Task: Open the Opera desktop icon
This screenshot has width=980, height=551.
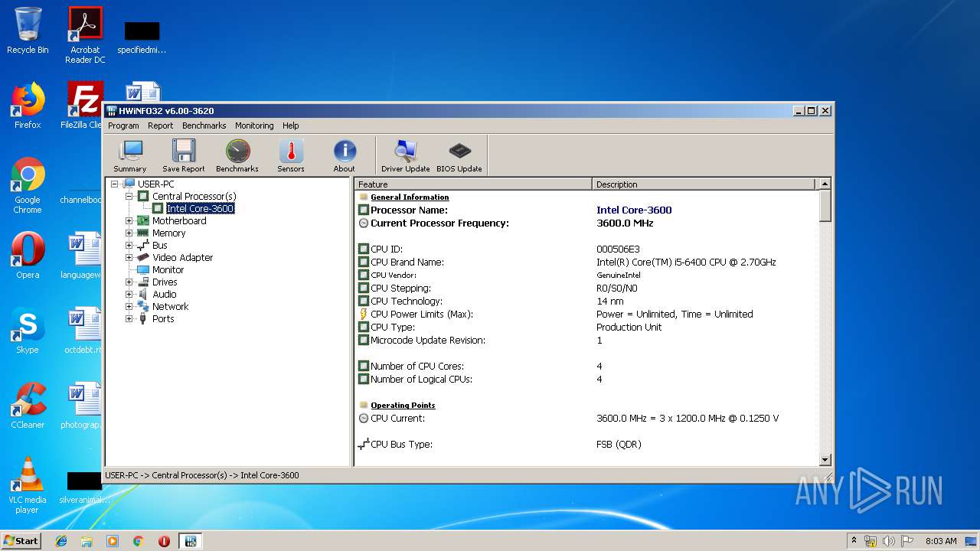Action: coord(28,256)
